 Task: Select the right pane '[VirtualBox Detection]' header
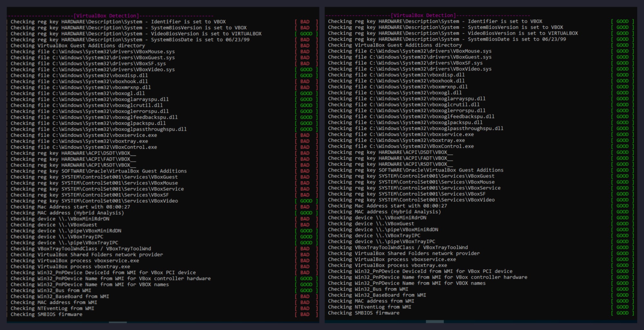[x=423, y=15]
